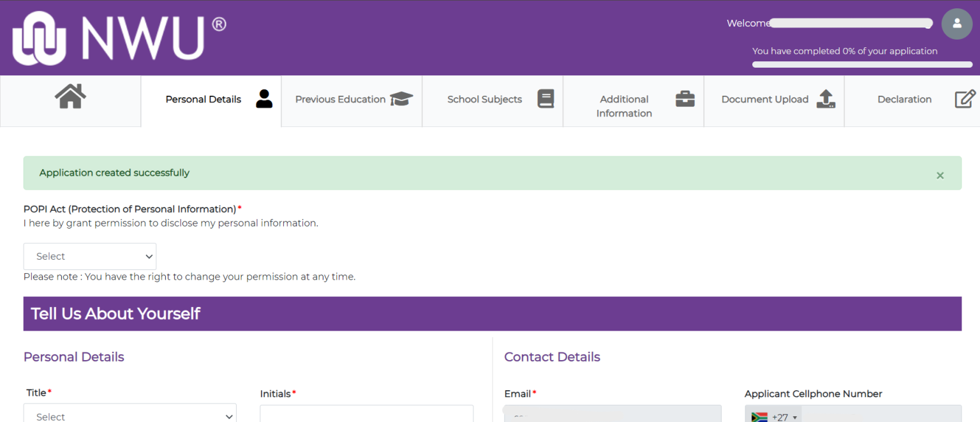Click the application completion progress bar
Viewport: 980px width, 422px height.
861,64
